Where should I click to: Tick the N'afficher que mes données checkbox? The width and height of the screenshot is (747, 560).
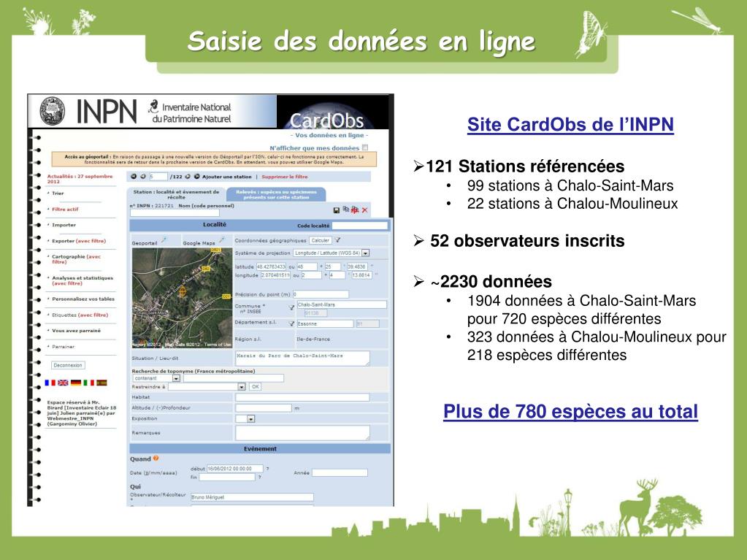click(x=365, y=147)
